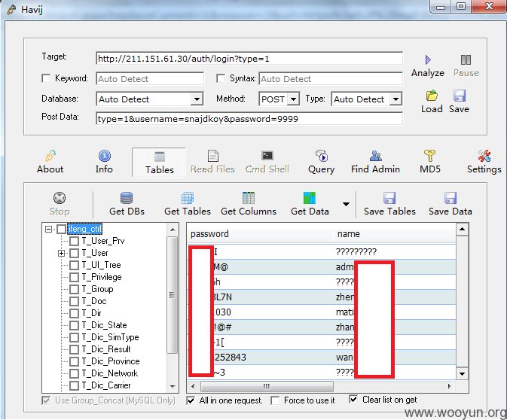Select the T_Group table item
507x420 pixels.
pyautogui.click(x=97, y=289)
